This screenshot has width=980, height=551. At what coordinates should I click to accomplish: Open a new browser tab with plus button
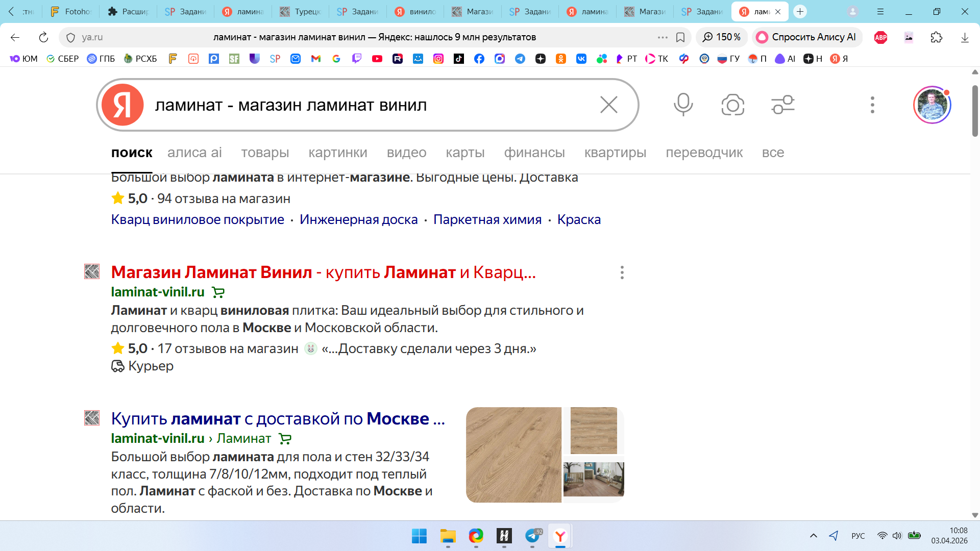pyautogui.click(x=800, y=11)
